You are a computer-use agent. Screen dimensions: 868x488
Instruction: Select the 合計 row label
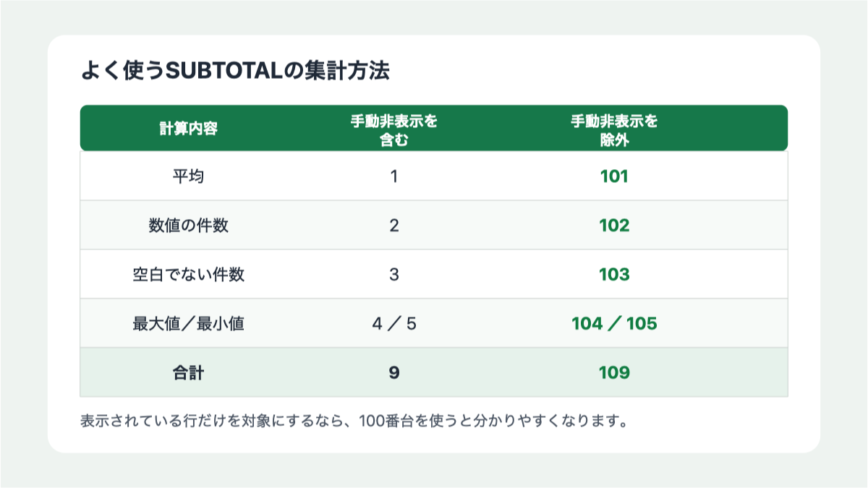tap(189, 372)
